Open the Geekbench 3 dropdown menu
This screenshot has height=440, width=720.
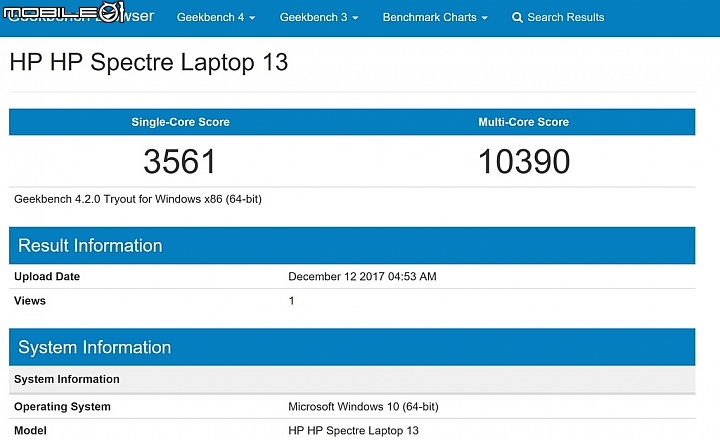(319, 17)
